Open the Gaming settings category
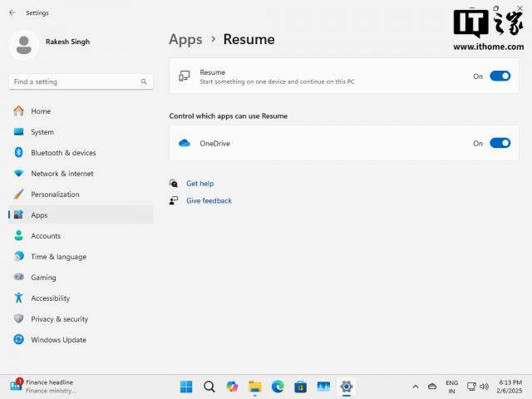This screenshot has width=532, height=399. (x=43, y=278)
